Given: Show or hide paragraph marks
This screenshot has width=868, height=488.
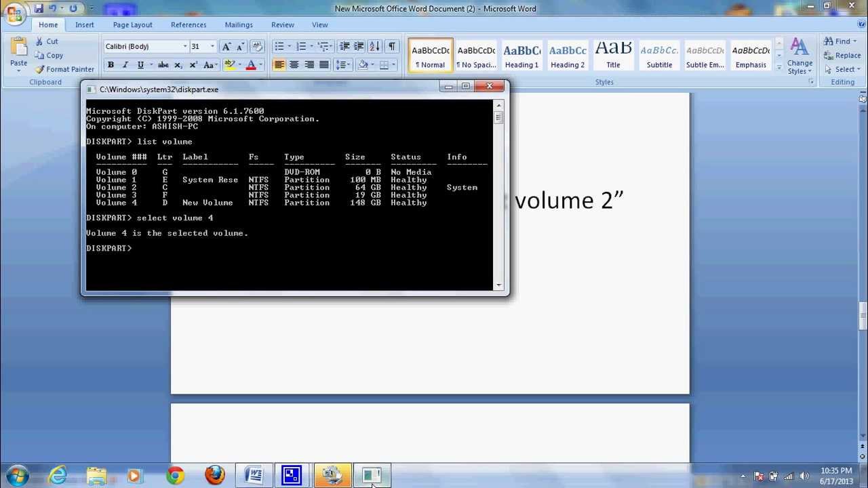Looking at the screenshot, I should click(391, 46).
